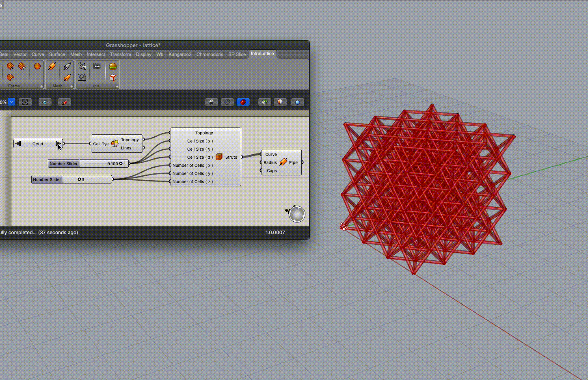Click the Number of Cells ( y ) input
This screenshot has width=588, height=380.
pyautogui.click(x=192, y=173)
